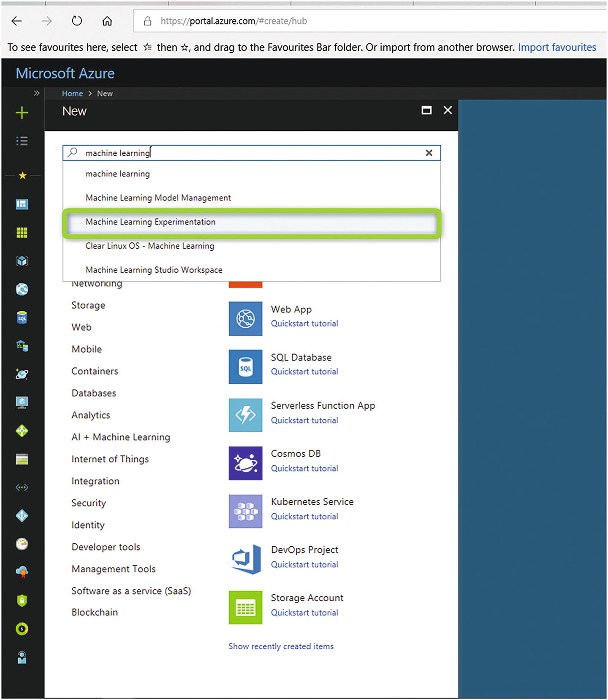Select Internet of Things category
608x700 pixels.
(110, 459)
